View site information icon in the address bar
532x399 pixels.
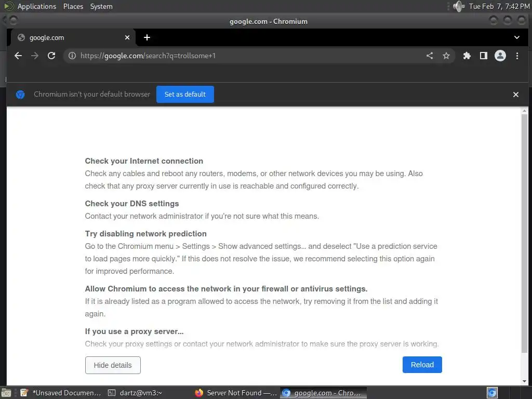click(72, 56)
